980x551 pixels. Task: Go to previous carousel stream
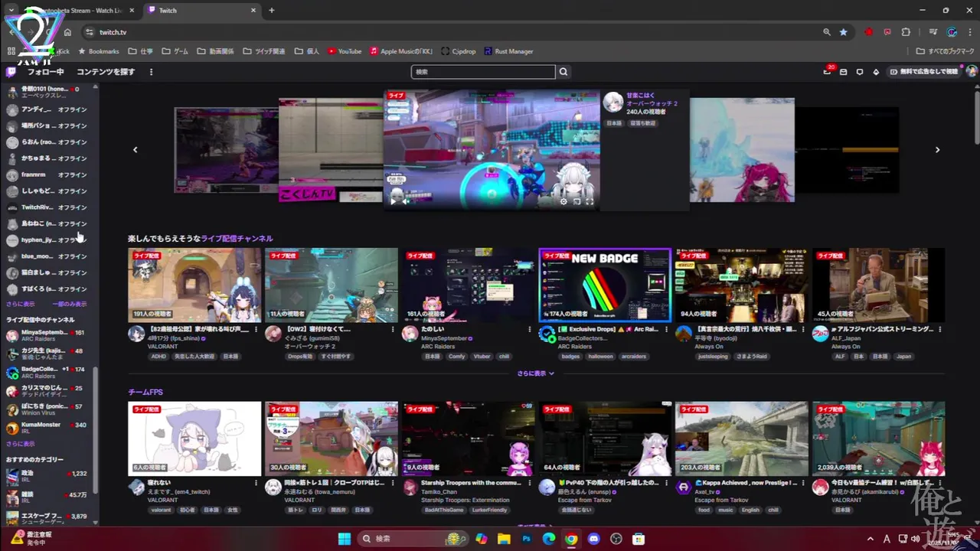[x=136, y=150]
